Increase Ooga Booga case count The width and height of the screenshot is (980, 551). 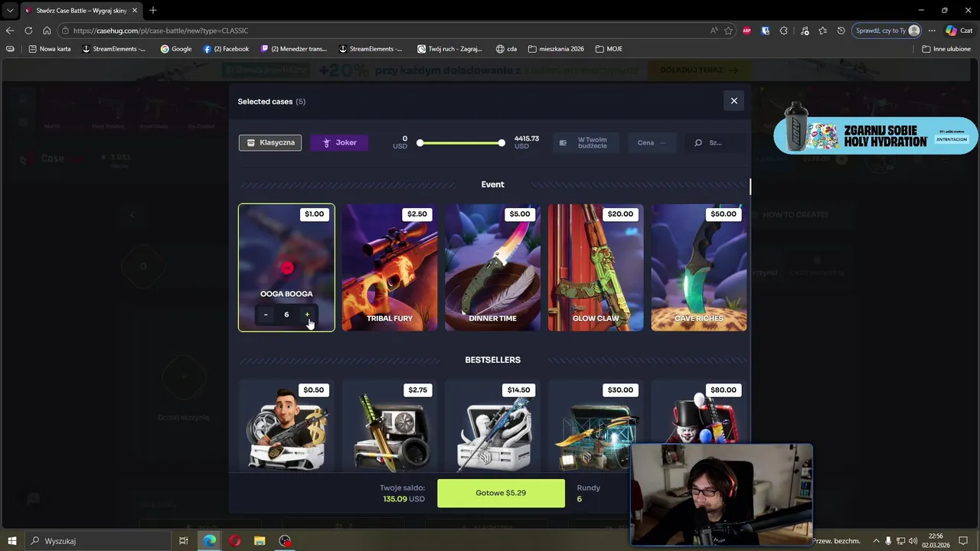point(307,315)
